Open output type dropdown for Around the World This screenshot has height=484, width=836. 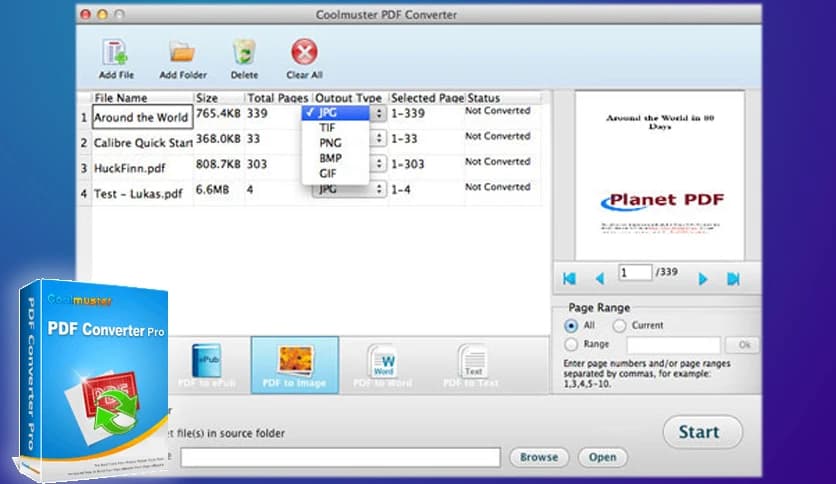[x=379, y=113]
